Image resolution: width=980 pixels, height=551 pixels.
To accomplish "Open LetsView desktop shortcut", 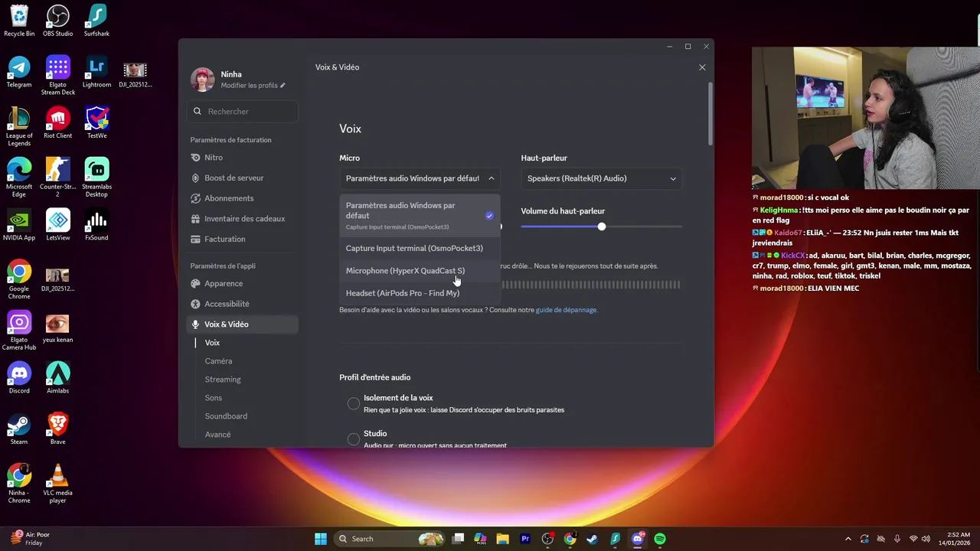I will (x=58, y=225).
